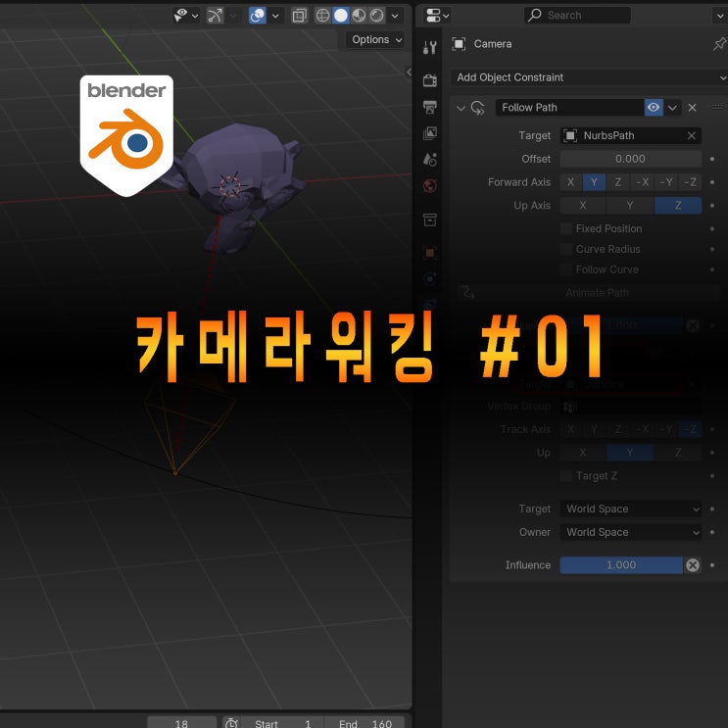Viewport: 728px width, 728px height.
Task: Click the current frame field showing 18
Action: click(181, 722)
